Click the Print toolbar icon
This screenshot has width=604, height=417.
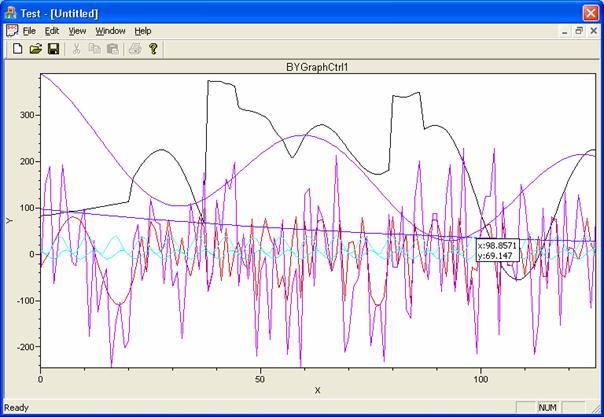coord(135,48)
